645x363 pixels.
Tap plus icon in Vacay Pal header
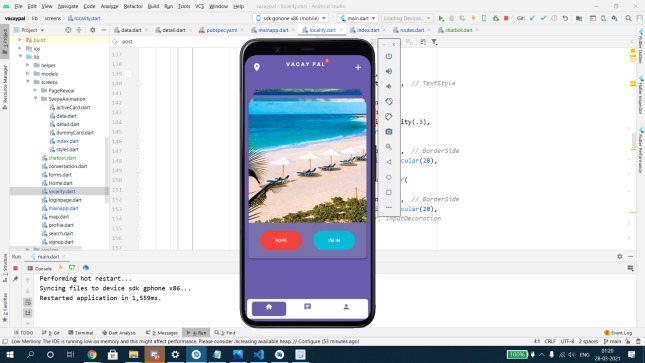358,67
